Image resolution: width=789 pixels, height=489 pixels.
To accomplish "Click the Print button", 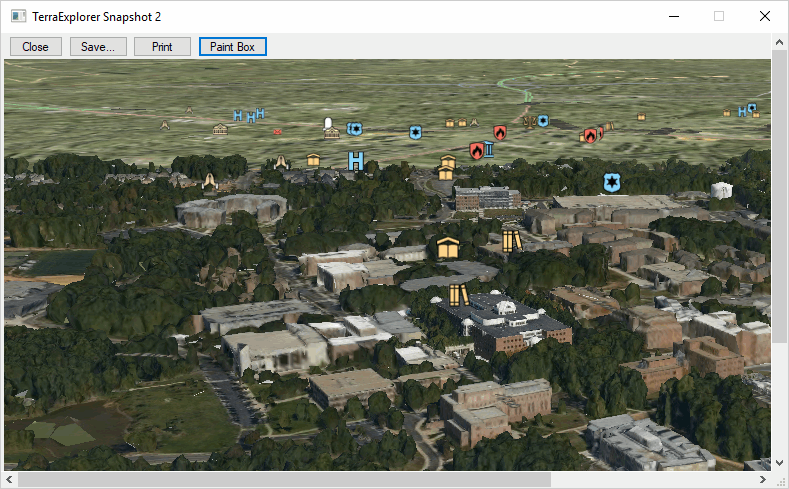I will point(162,47).
